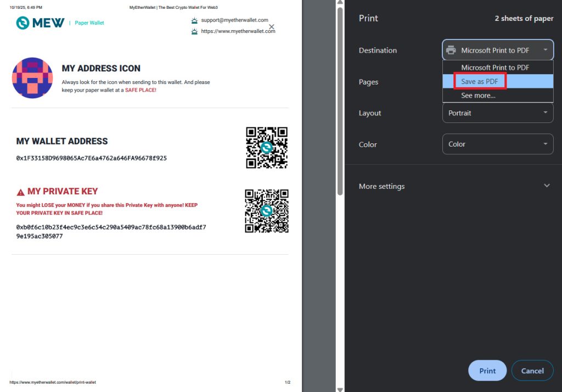Click scroll-down arrow of preview scrollbar

coord(340,389)
